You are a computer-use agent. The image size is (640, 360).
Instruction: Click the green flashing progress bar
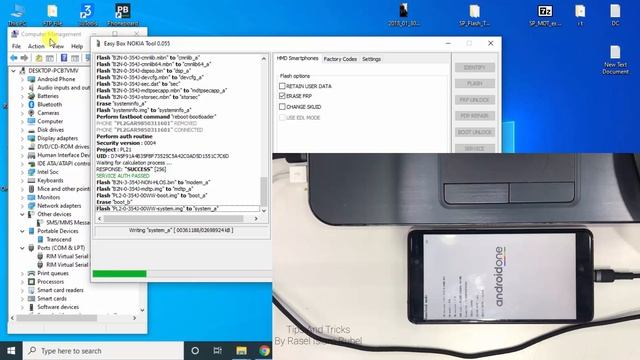[x=119, y=273]
